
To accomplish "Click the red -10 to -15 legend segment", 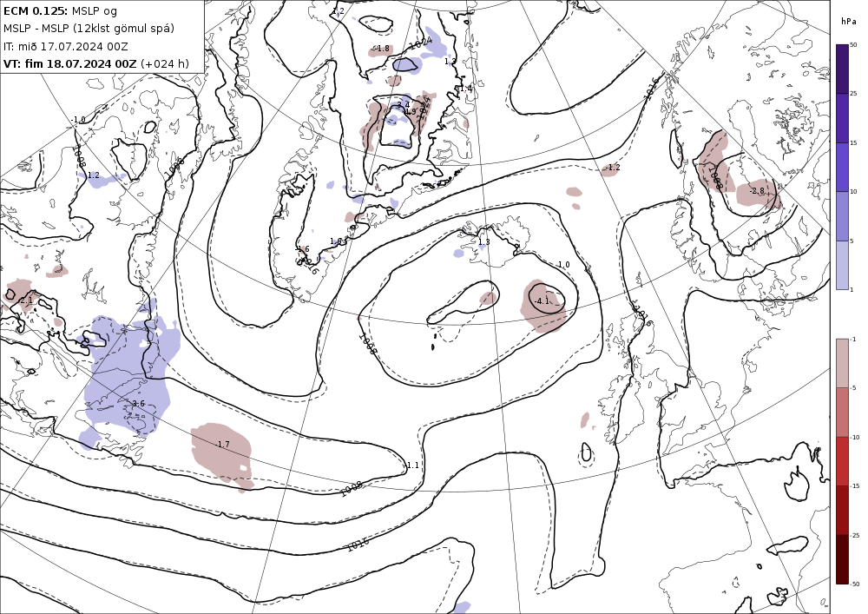I will point(842,461).
